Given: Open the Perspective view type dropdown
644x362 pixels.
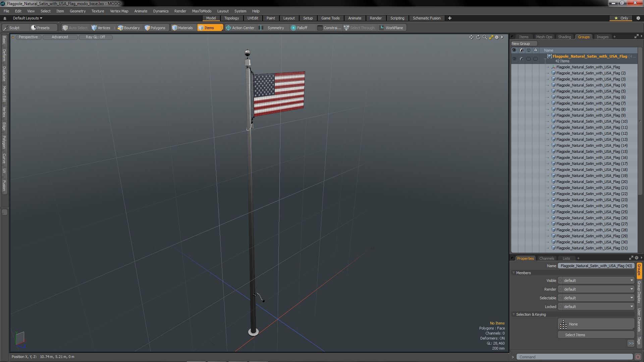Looking at the screenshot, I should (x=28, y=37).
